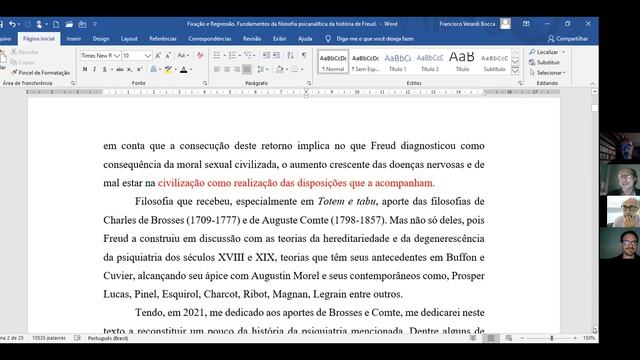
Task: Click the Sort A-Z icon
Action: (x=290, y=56)
